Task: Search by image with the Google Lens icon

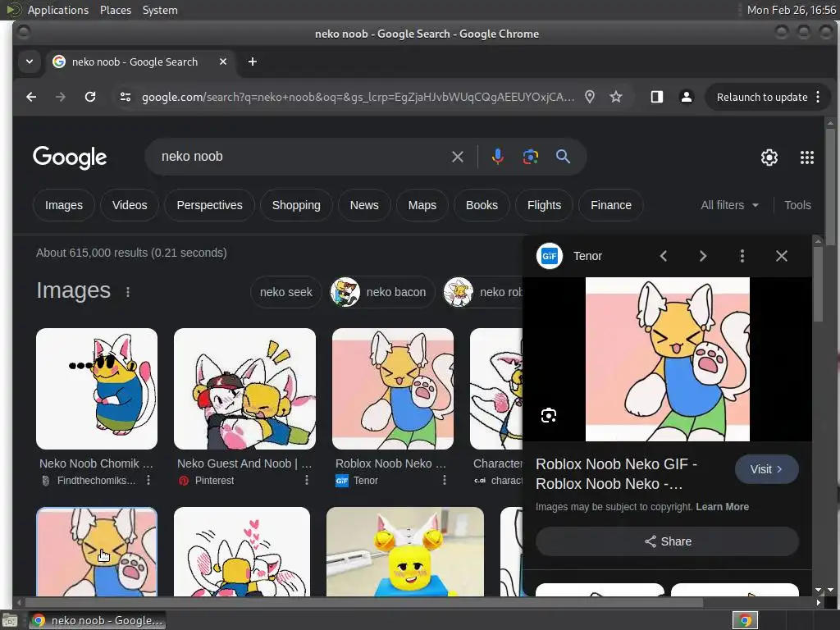Action: (x=531, y=157)
